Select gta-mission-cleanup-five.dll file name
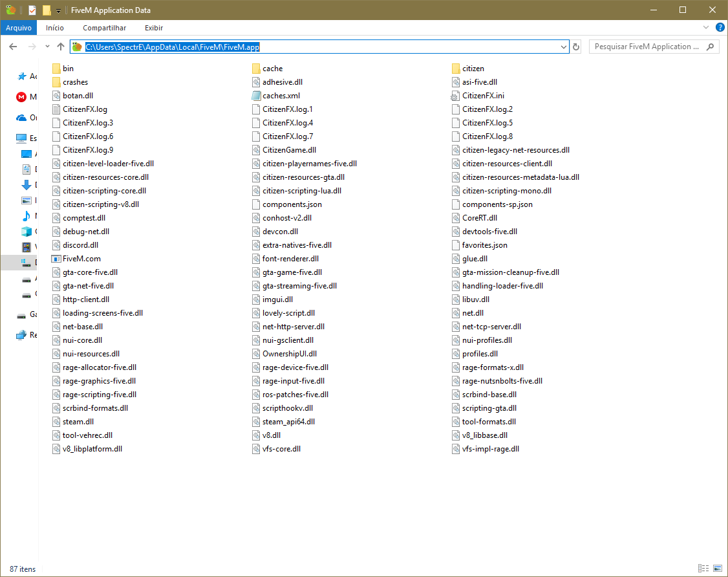The width and height of the screenshot is (728, 577). click(x=511, y=272)
